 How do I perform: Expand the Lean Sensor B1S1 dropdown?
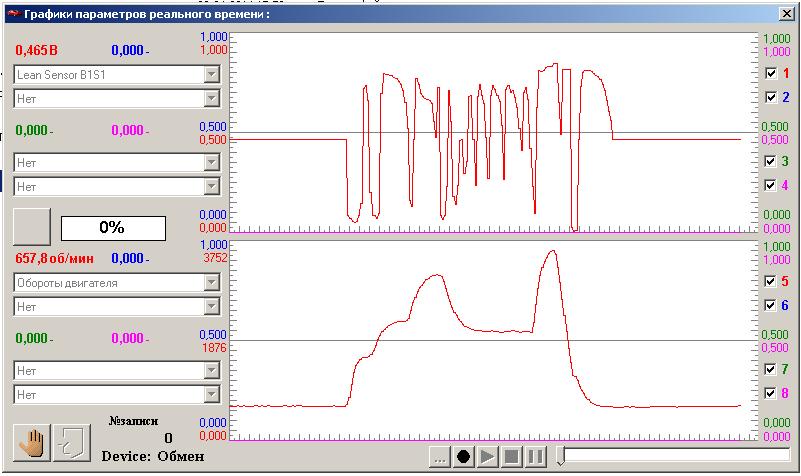[x=211, y=74]
